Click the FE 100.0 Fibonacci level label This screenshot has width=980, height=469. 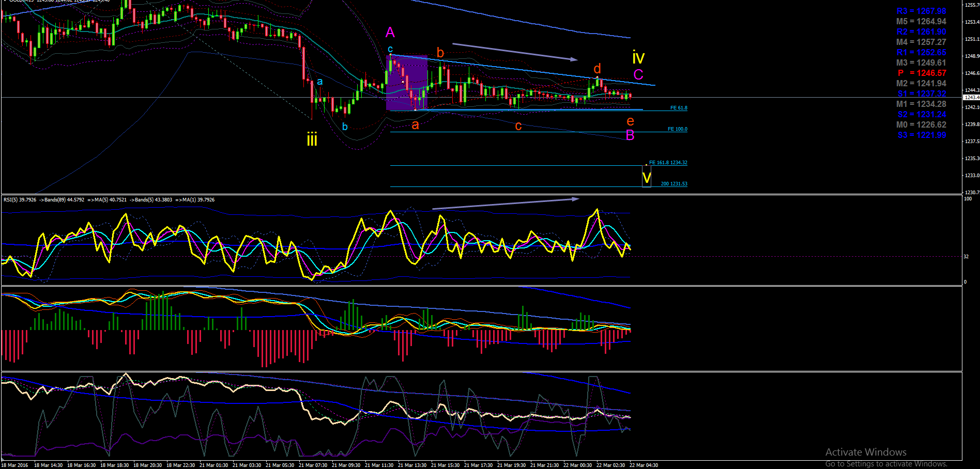(678, 129)
